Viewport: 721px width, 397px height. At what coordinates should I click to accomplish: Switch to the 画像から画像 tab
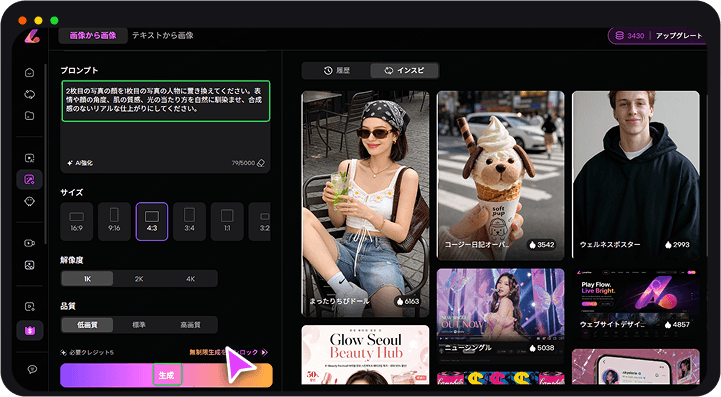(x=93, y=35)
